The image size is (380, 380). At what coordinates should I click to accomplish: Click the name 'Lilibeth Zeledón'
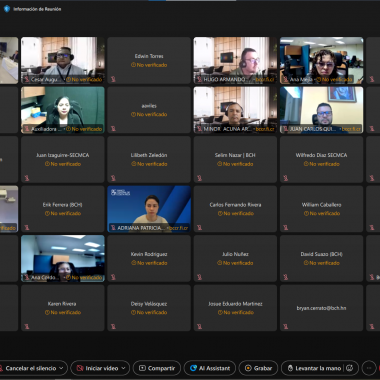(x=149, y=155)
